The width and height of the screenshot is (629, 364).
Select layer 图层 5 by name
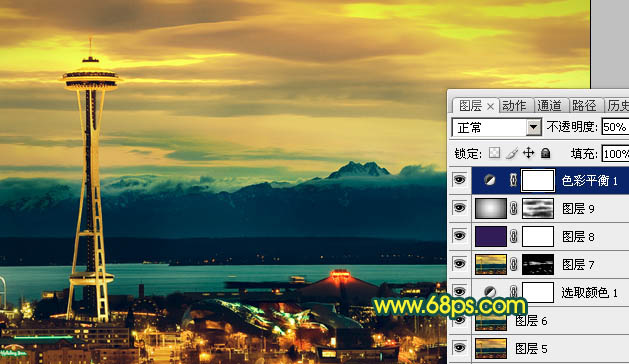coord(532,349)
